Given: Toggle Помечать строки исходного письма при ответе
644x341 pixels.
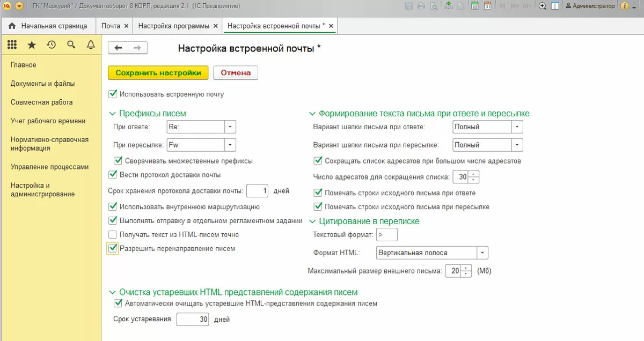Looking at the screenshot, I should click(318, 192).
